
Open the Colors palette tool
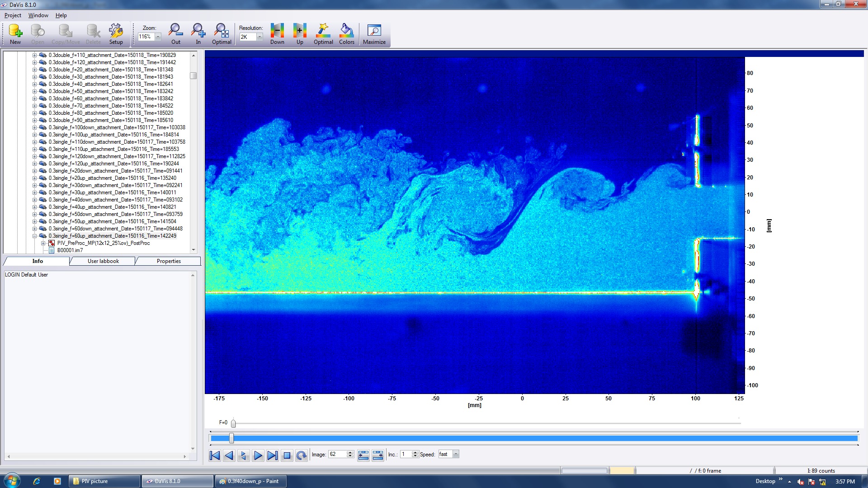pyautogui.click(x=346, y=33)
